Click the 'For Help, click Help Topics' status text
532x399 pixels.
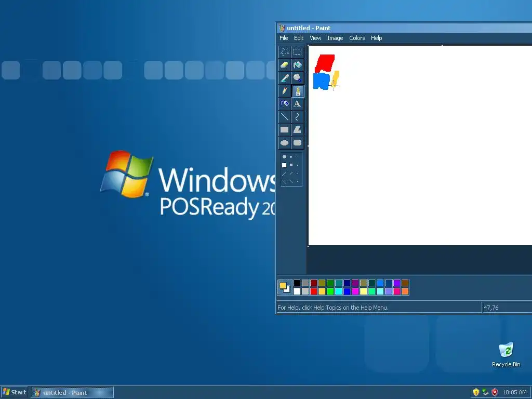[x=333, y=308]
